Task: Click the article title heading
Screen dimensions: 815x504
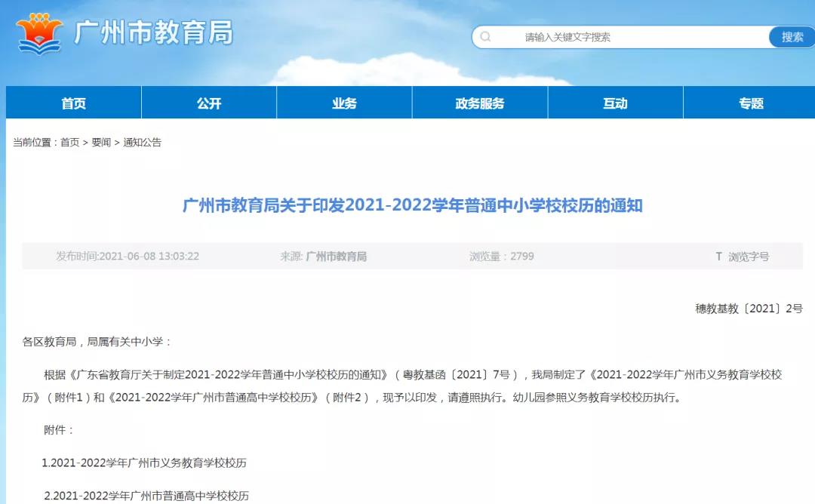Action: click(412, 205)
